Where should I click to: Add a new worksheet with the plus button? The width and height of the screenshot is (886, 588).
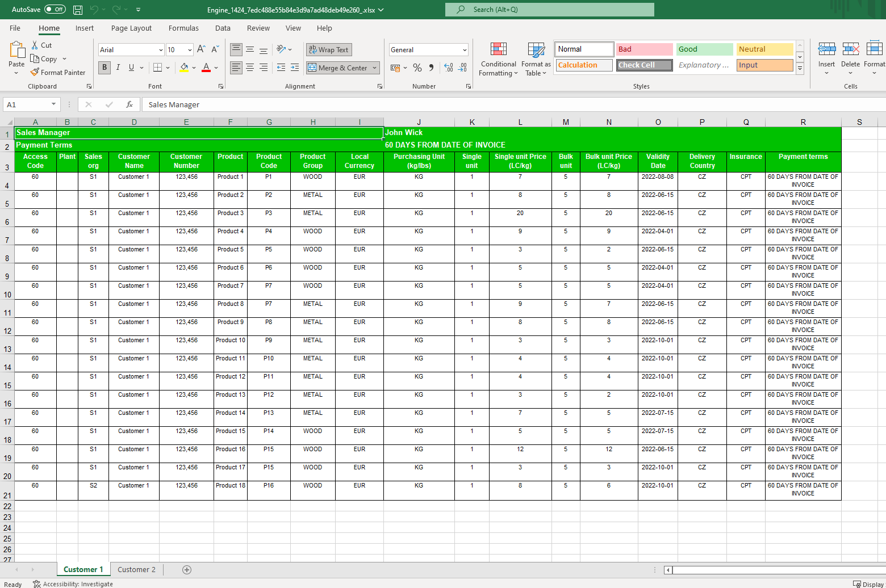pos(187,569)
